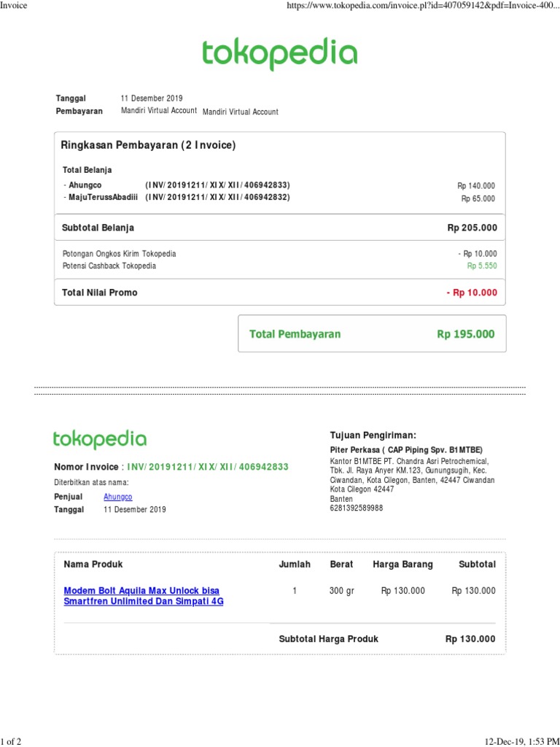Image resolution: width=560 pixels, height=747 pixels.
Task: Click the Tujuan Pengiriman heading
Action: coord(373,435)
